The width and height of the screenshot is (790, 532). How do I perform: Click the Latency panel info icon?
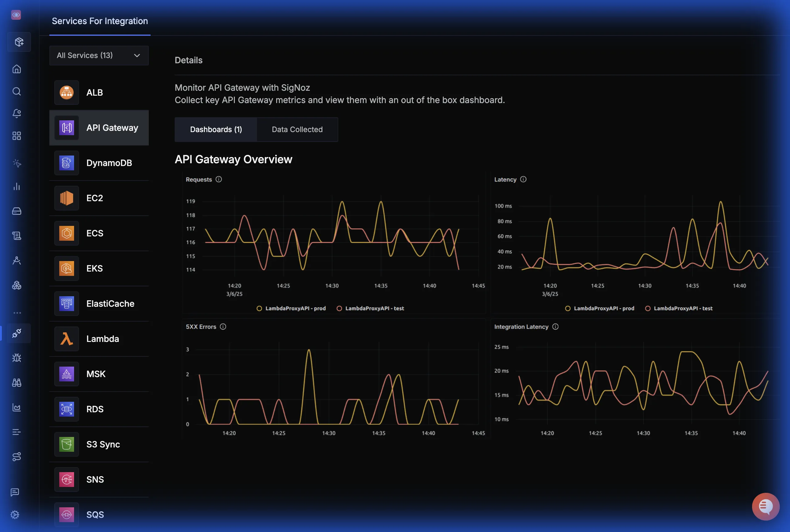coord(523,179)
